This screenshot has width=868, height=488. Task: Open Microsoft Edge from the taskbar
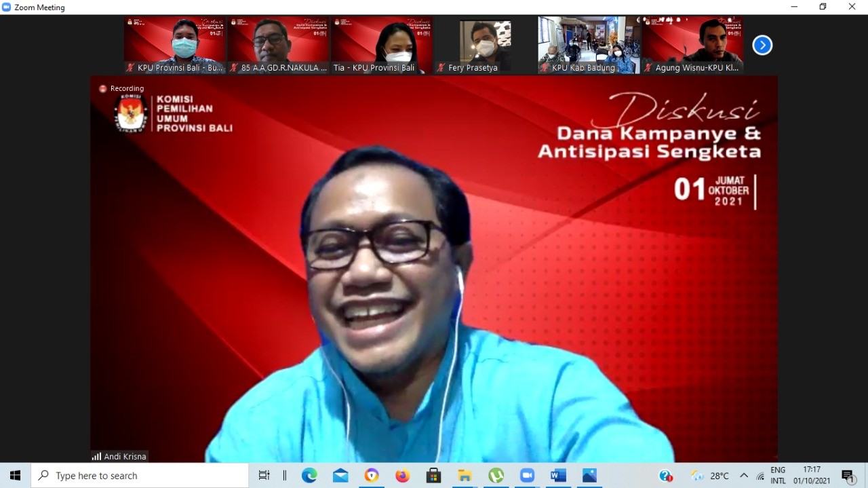pos(309,476)
